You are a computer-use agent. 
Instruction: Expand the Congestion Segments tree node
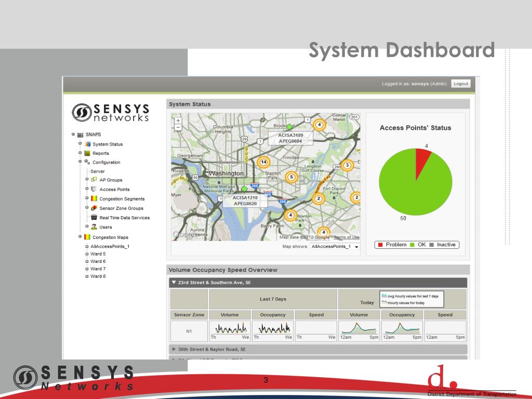tap(87, 198)
